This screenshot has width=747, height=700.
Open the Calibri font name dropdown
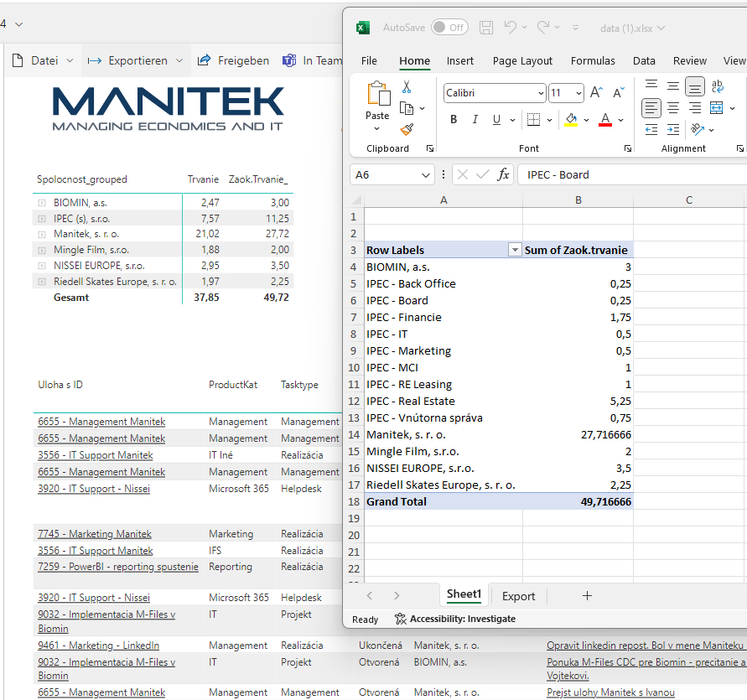coord(541,93)
